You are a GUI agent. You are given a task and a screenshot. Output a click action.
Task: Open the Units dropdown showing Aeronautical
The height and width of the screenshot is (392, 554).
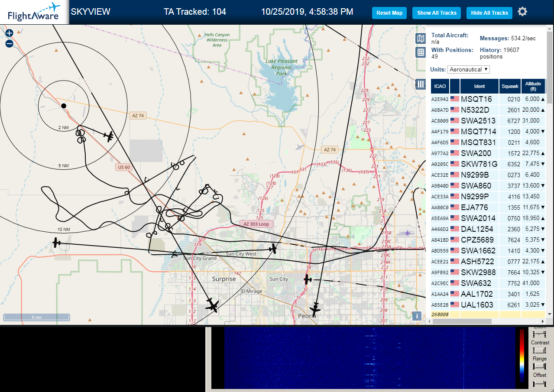pos(469,69)
